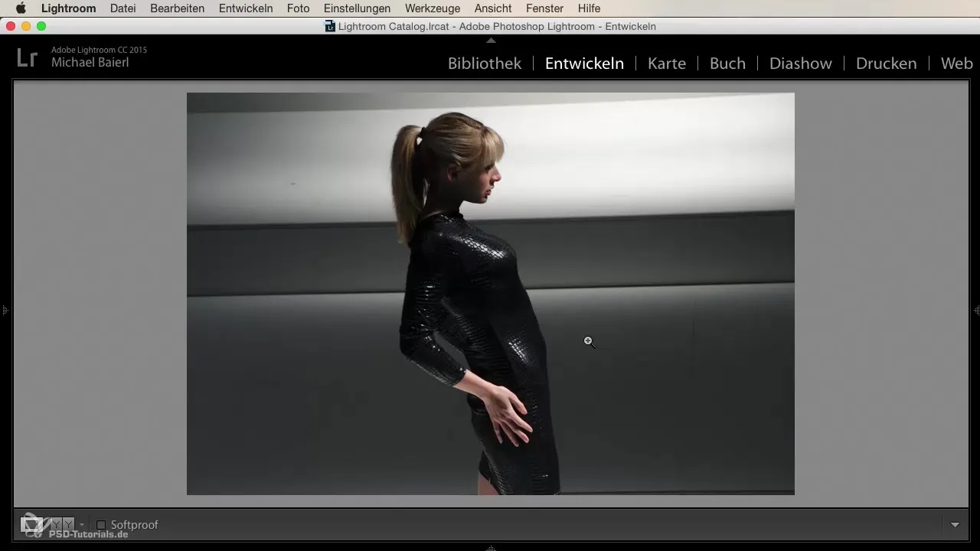Screen dimensions: 980x551
Task: Collapse the top module picker panel arrow
Action: (491, 40)
